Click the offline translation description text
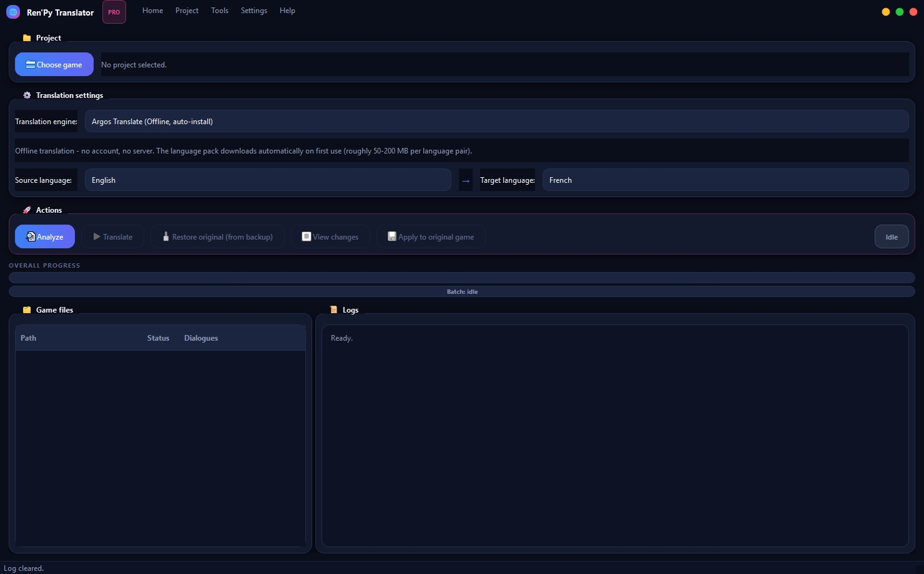Screen dimensions: 924x574 [x=243, y=150]
